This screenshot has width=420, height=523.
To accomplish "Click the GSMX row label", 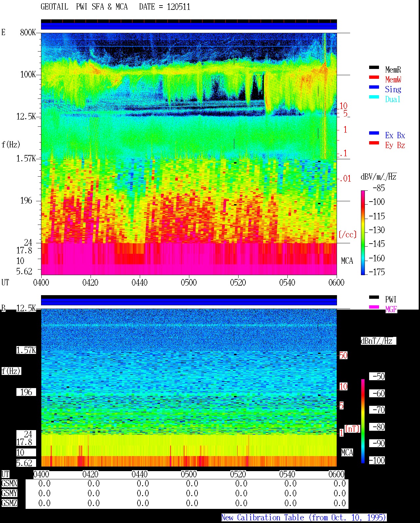I will click(9, 484).
